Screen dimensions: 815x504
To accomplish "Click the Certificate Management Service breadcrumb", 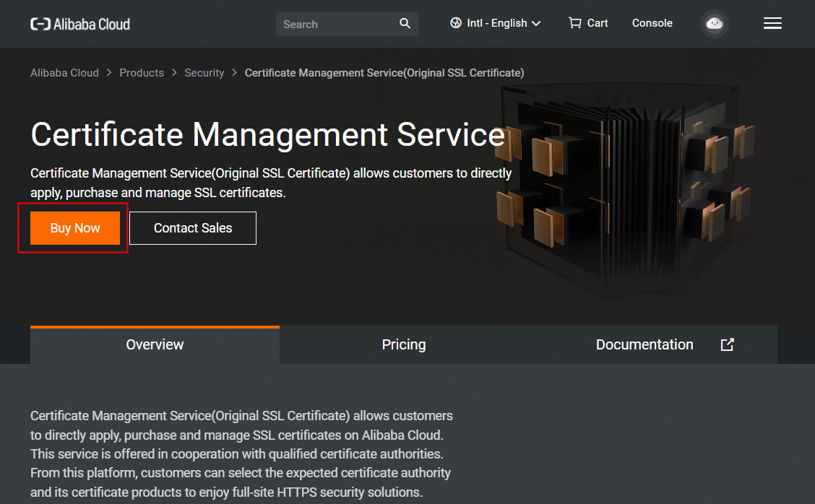I will coord(384,73).
